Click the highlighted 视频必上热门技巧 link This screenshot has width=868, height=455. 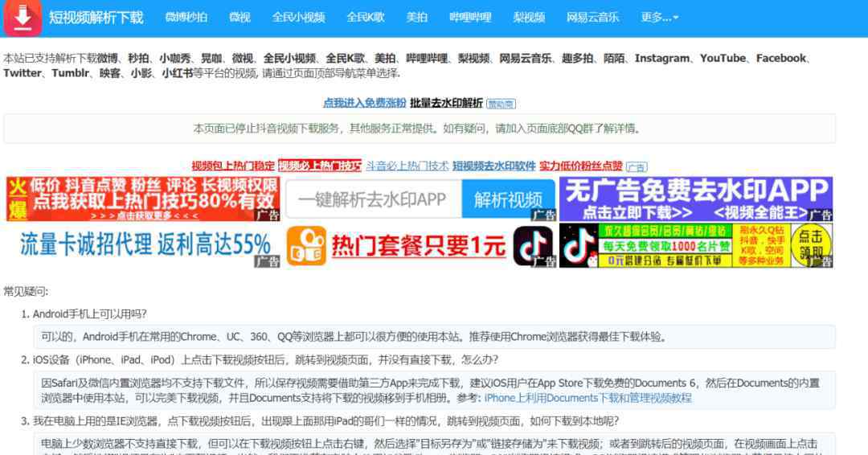click(319, 166)
